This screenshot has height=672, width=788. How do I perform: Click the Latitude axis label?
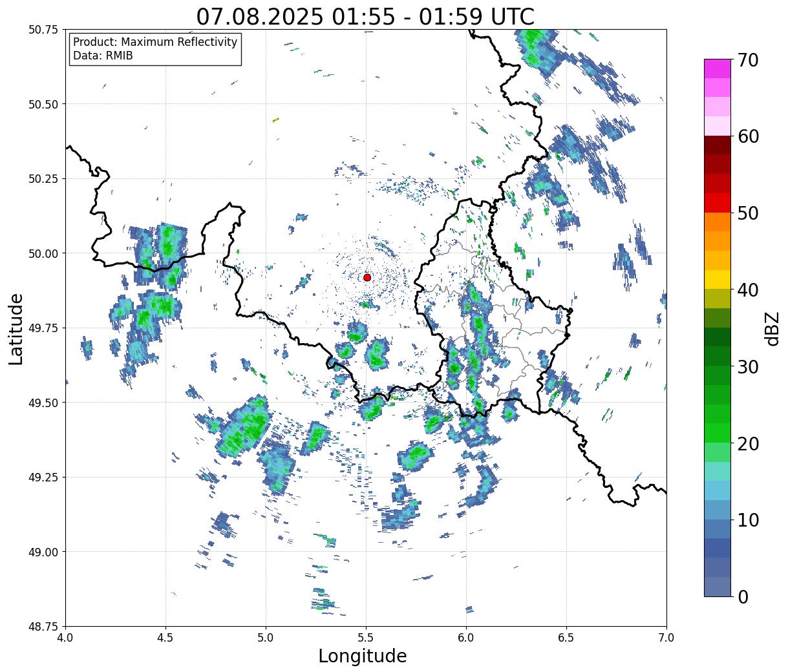[16, 328]
